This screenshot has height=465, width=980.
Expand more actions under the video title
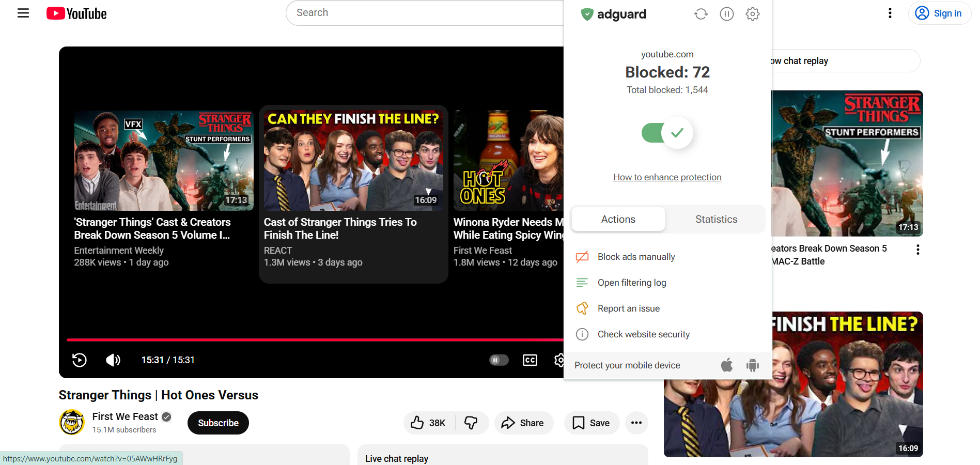[636, 423]
